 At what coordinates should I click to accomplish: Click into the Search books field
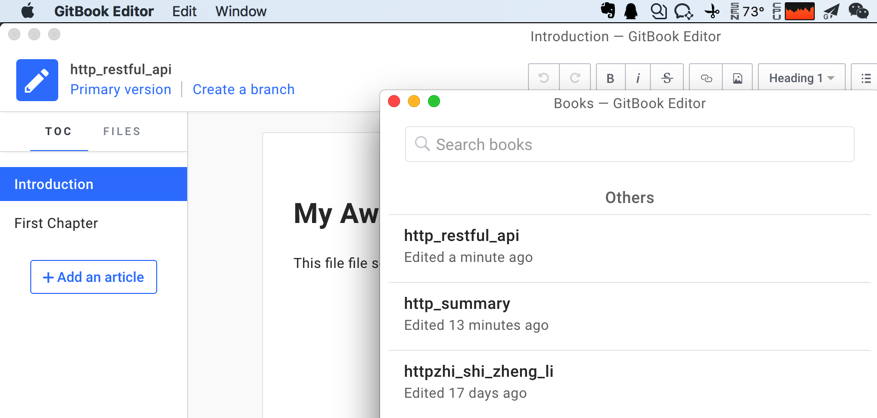click(x=630, y=144)
